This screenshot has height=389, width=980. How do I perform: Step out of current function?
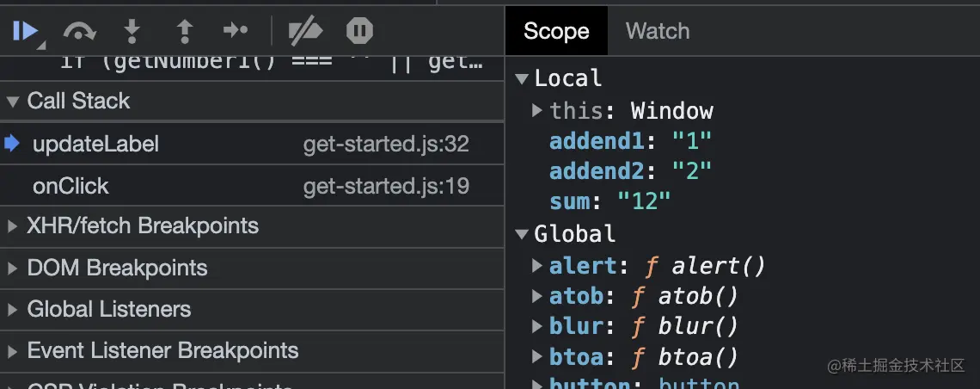[184, 31]
